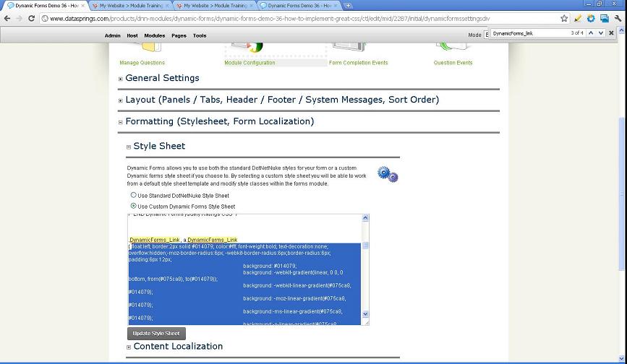Click Form Completion Events icon image
Image resolution: width=627 pixels, height=364 pixels.
350,48
